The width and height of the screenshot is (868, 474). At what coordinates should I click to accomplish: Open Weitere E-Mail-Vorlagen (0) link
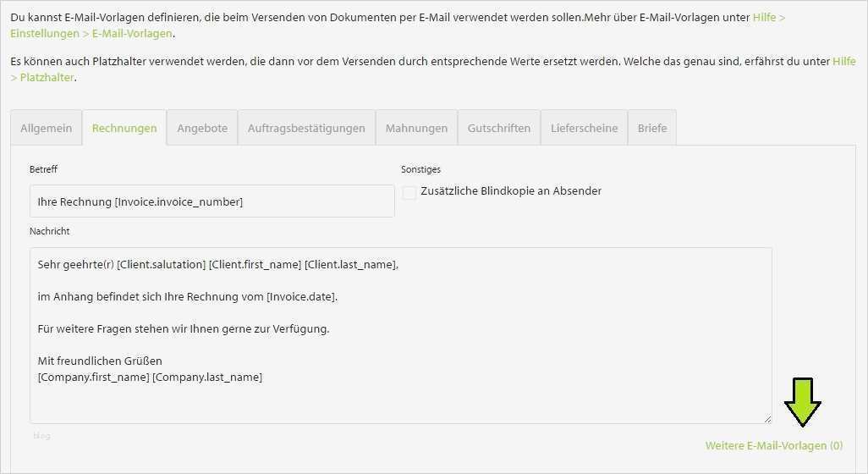[773, 445]
